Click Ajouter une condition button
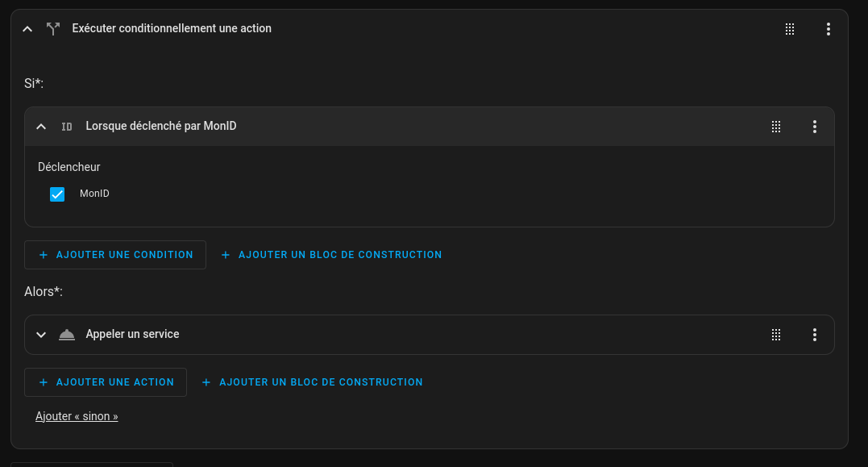 [x=115, y=255]
